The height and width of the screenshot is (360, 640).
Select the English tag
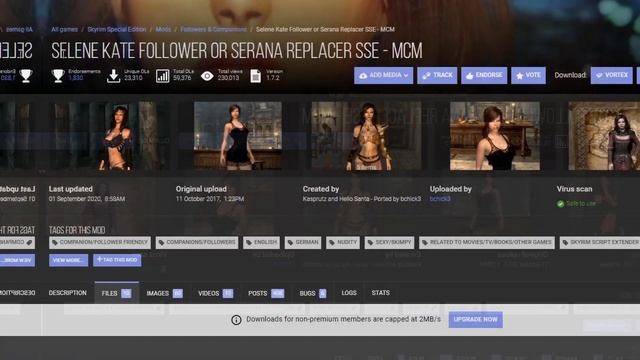point(262,242)
